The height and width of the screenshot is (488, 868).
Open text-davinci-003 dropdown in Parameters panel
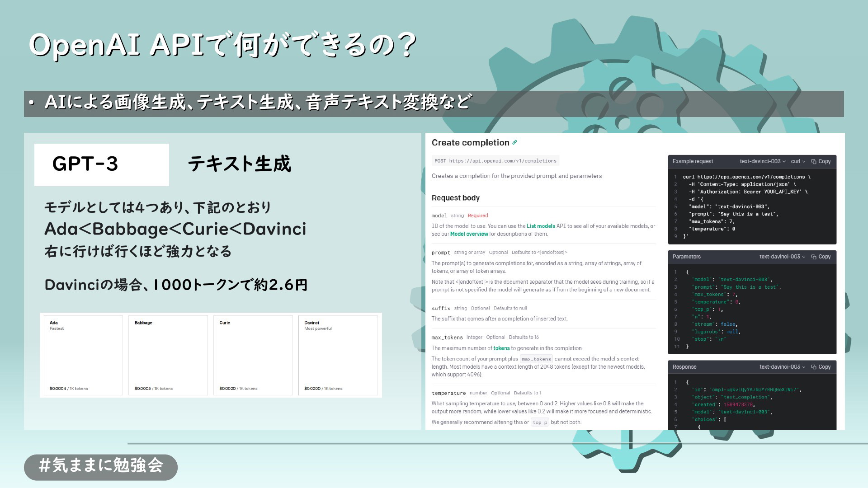pos(783,257)
